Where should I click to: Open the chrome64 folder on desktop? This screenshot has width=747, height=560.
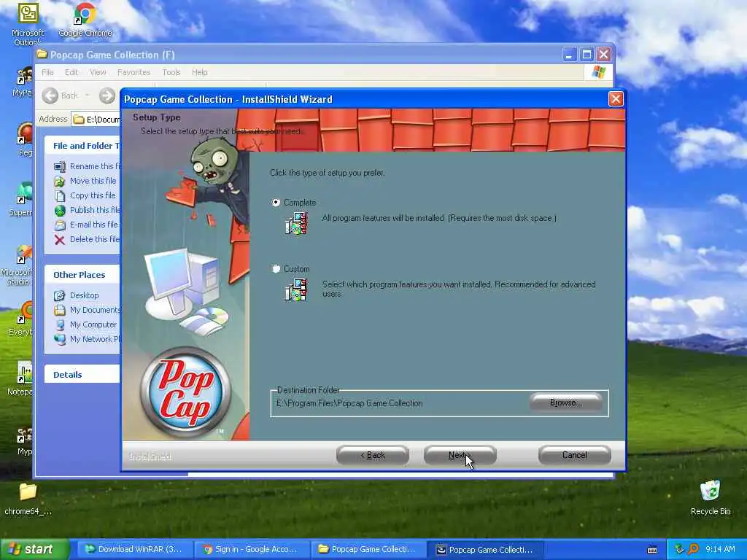[x=28, y=499]
